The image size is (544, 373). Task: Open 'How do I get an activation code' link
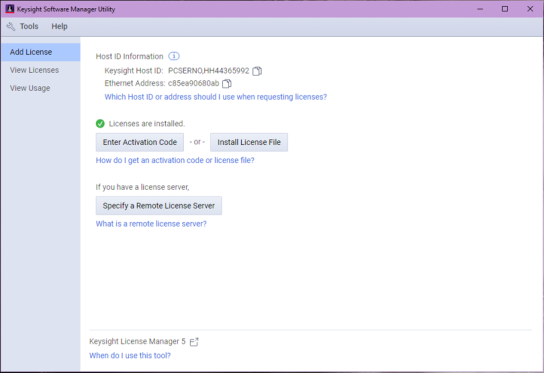175,160
